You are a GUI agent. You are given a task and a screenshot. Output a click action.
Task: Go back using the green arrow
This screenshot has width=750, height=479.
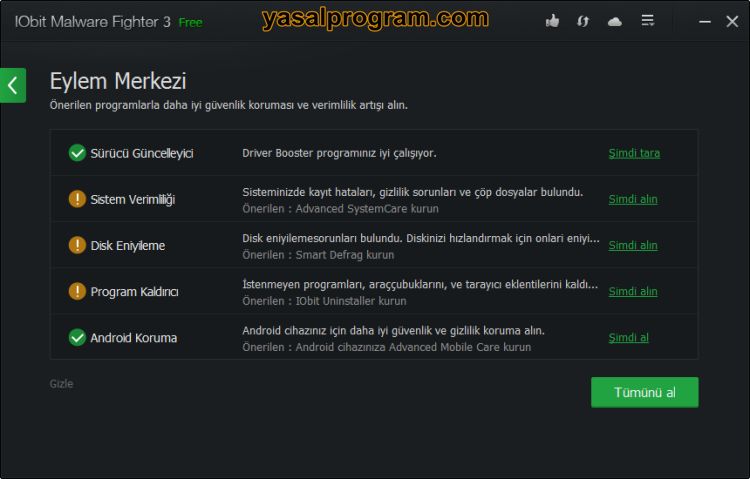pyautogui.click(x=13, y=85)
